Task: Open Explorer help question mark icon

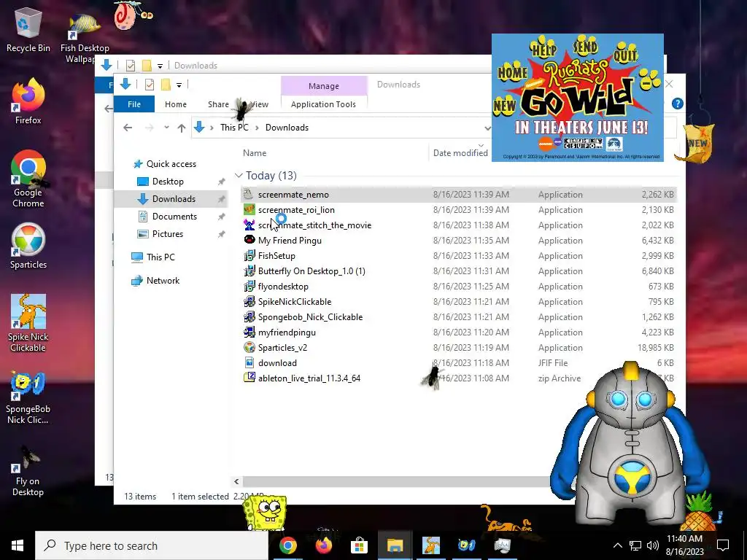Action: 677,104
